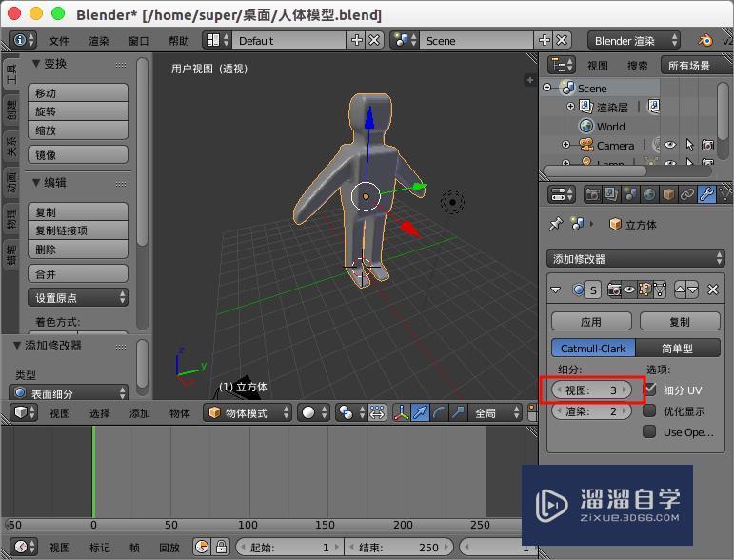
Task: Open the 添加修改器 dropdown in properties
Action: 636,258
